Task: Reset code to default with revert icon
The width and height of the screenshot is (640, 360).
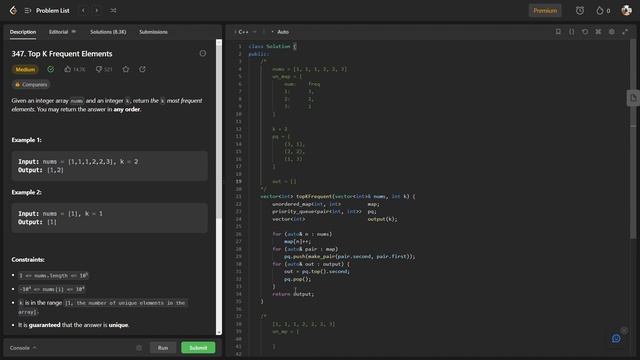Action: (585, 31)
